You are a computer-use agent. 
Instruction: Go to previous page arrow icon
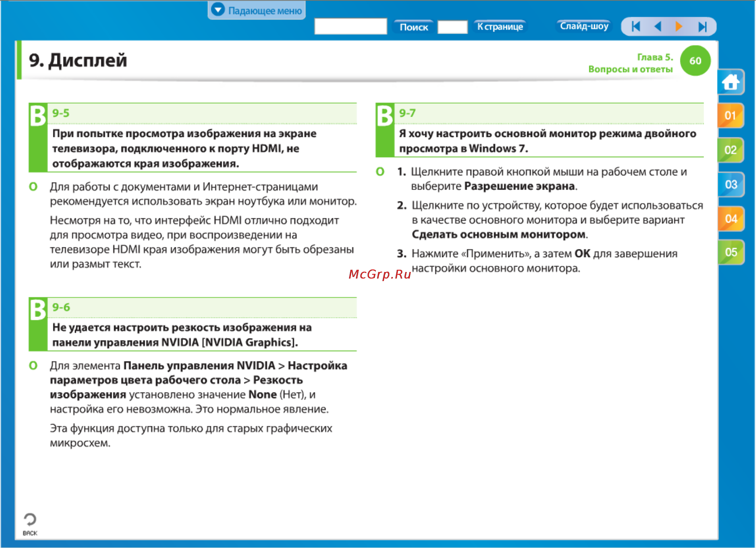tap(657, 27)
